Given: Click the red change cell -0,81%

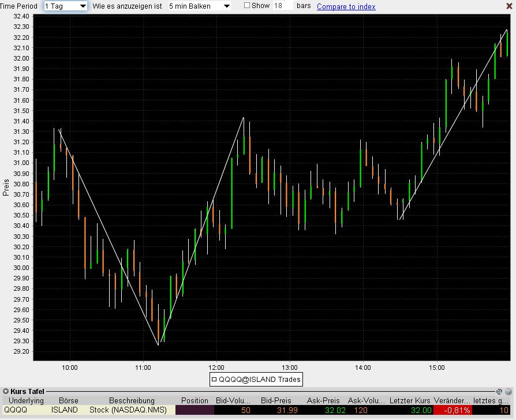Looking at the screenshot, I should click(453, 410).
